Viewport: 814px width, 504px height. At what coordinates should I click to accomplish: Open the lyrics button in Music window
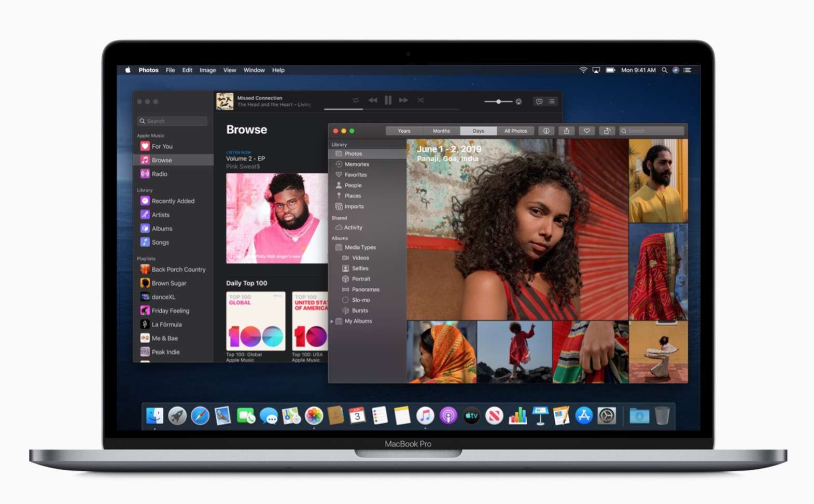point(539,101)
